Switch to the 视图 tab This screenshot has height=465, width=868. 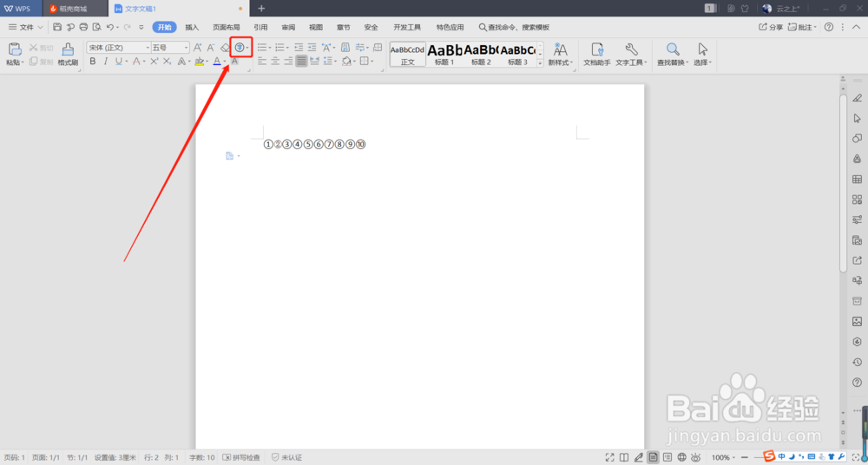point(316,27)
